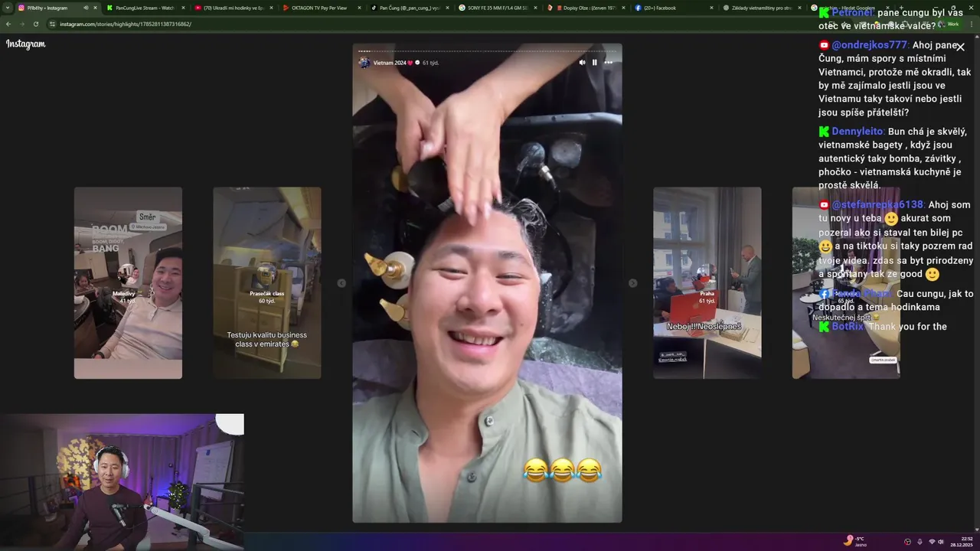Click the story progress bar at the top

coord(487,51)
